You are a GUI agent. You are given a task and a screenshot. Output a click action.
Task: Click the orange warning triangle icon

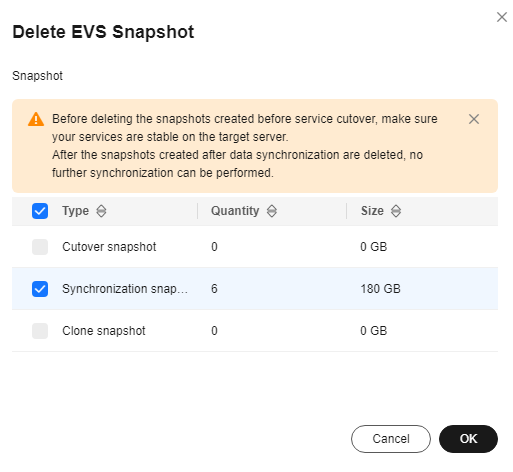36,119
